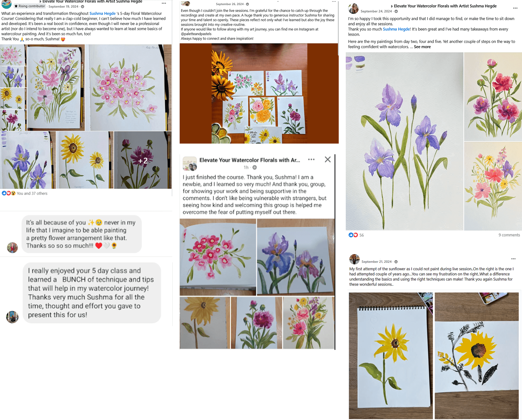The width and height of the screenshot is (522, 420).
Task: Click the globe privacy icon beside September 24, 2024
Action: [x=396, y=11]
